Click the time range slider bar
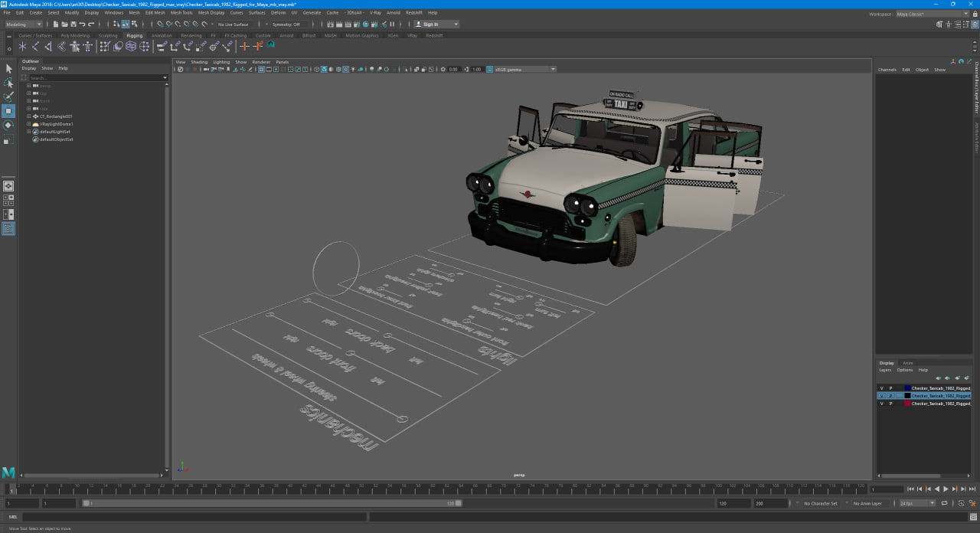Viewport: 980px width, 533px height. pos(273,503)
